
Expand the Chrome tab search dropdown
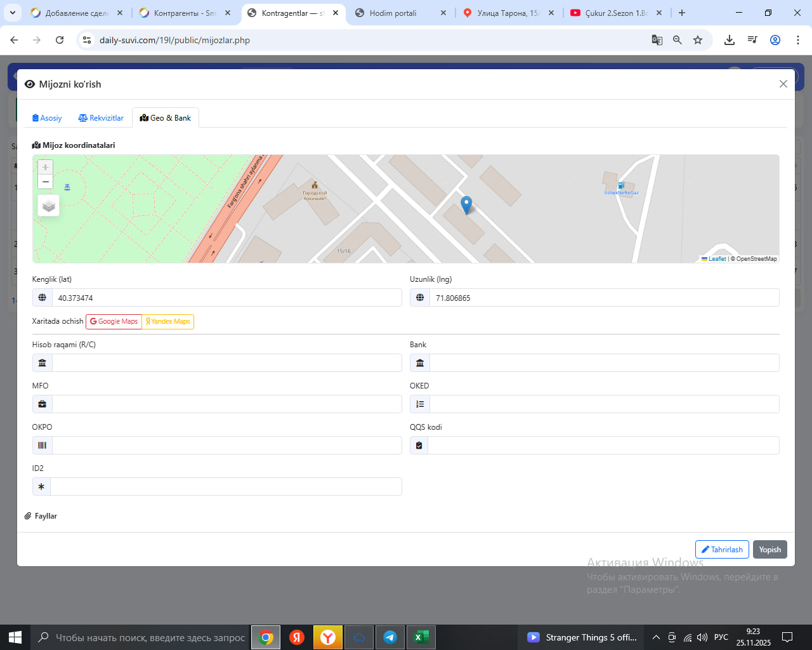(x=13, y=13)
